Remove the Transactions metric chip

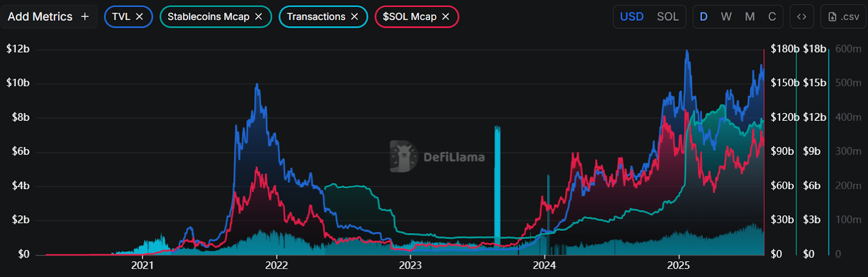355,17
